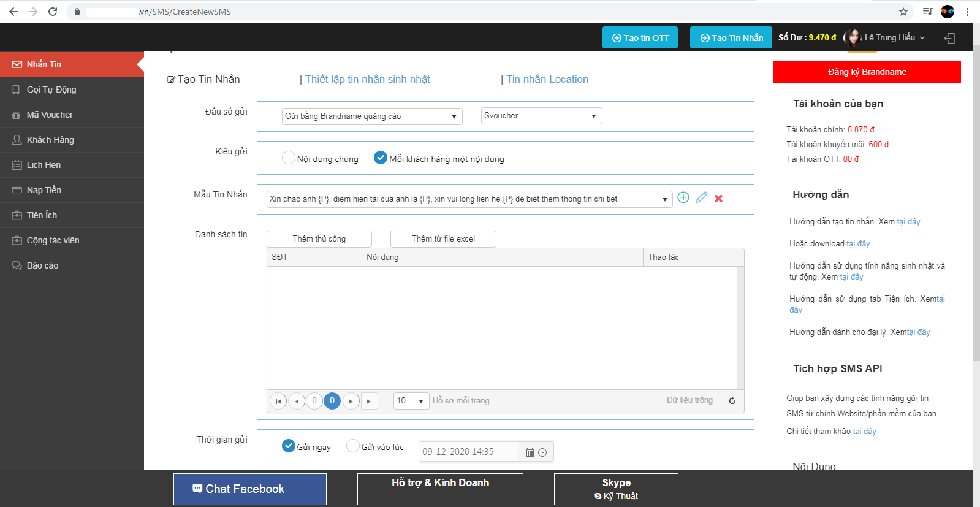Viewport: 980px width, 507px height.
Task: Click the browser back arrow
Action: (x=13, y=12)
